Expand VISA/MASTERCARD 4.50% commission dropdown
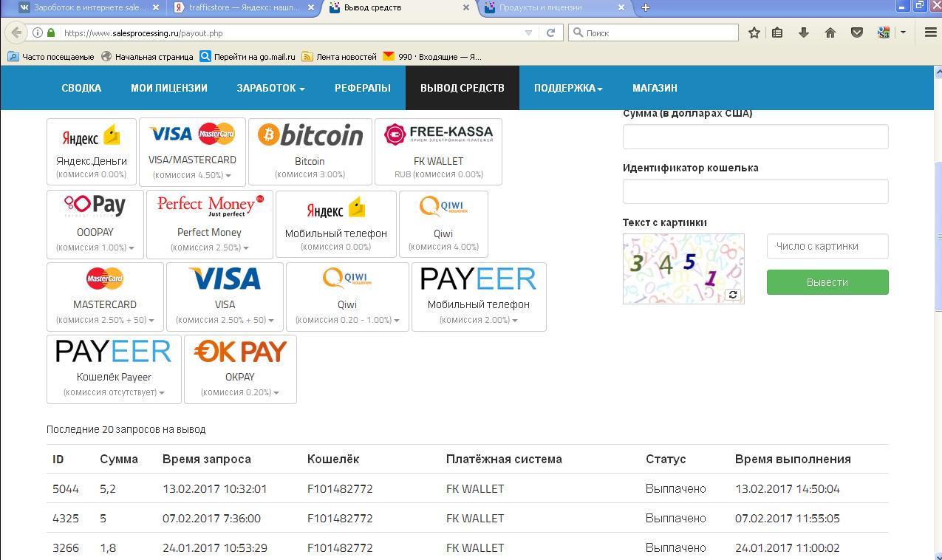This screenshot has width=942, height=560. [228, 176]
